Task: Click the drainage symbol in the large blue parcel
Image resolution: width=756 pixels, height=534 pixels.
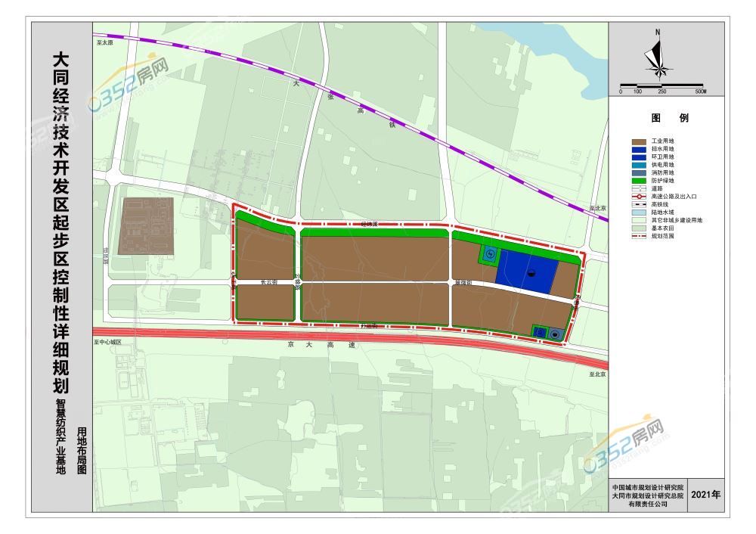Action: coord(531,273)
